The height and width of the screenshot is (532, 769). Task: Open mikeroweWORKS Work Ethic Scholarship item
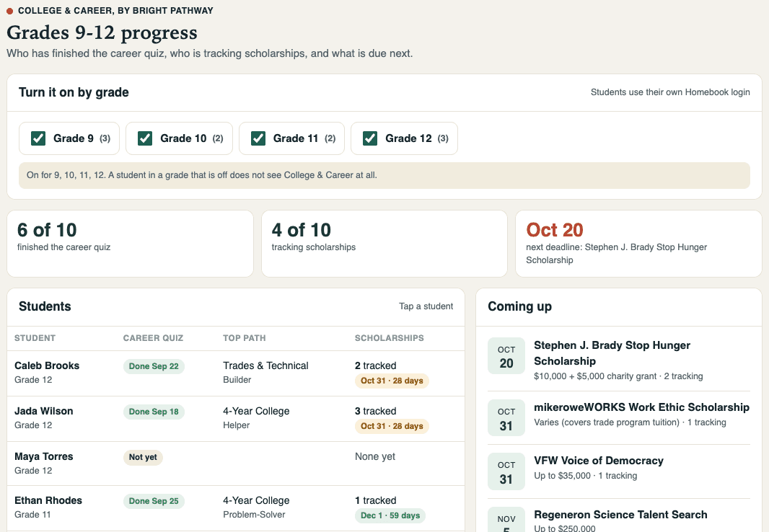619,417
